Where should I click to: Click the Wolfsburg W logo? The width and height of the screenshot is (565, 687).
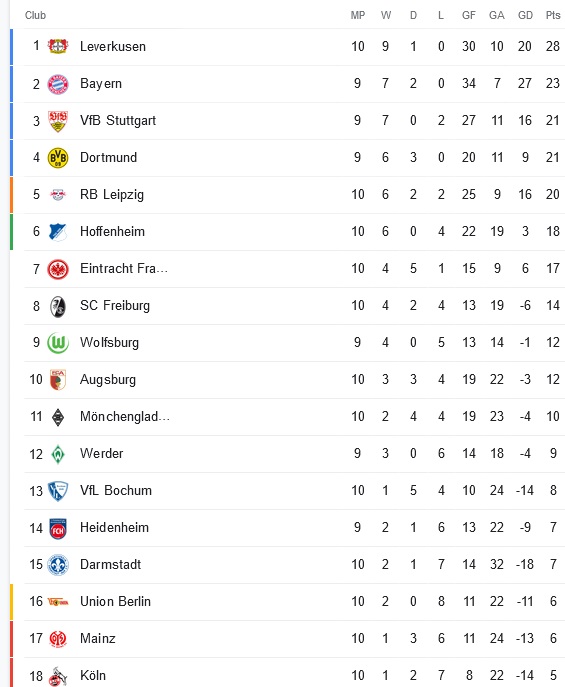pyautogui.click(x=58, y=343)
